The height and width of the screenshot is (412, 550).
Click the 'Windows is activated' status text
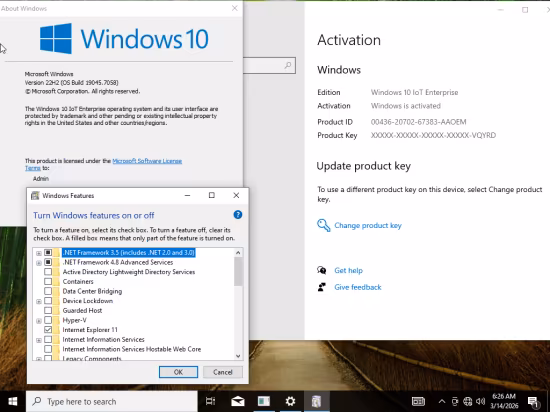tap(406, 106)
